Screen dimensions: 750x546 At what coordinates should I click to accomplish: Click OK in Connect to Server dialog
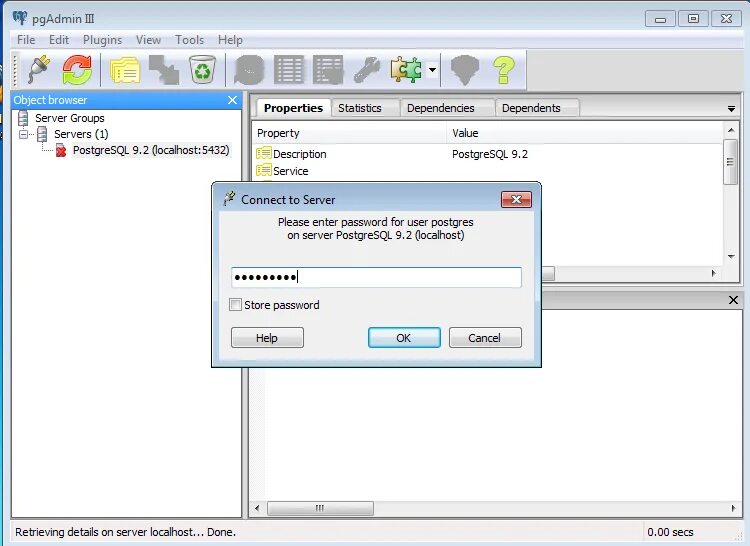pos(404,338)
